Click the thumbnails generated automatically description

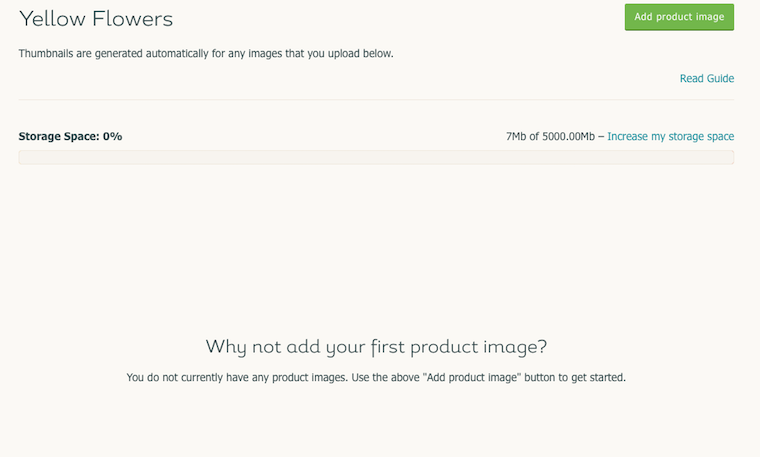pyautogui.click(x=206, y=54)
